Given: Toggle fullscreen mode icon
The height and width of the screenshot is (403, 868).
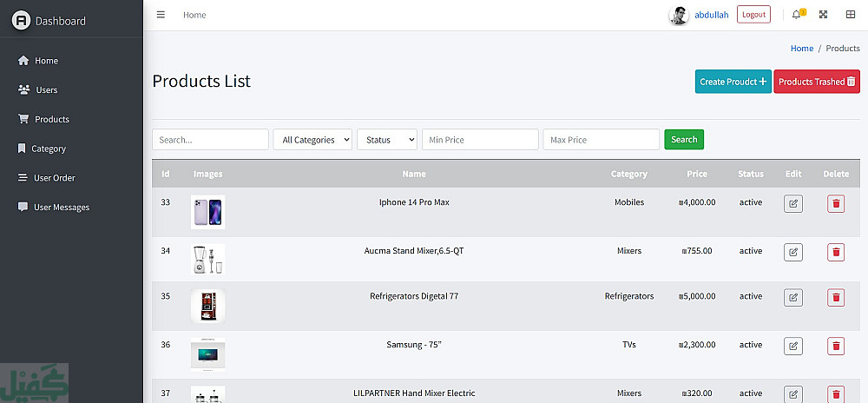Looking at the screenshot, I should coord(823,15).
